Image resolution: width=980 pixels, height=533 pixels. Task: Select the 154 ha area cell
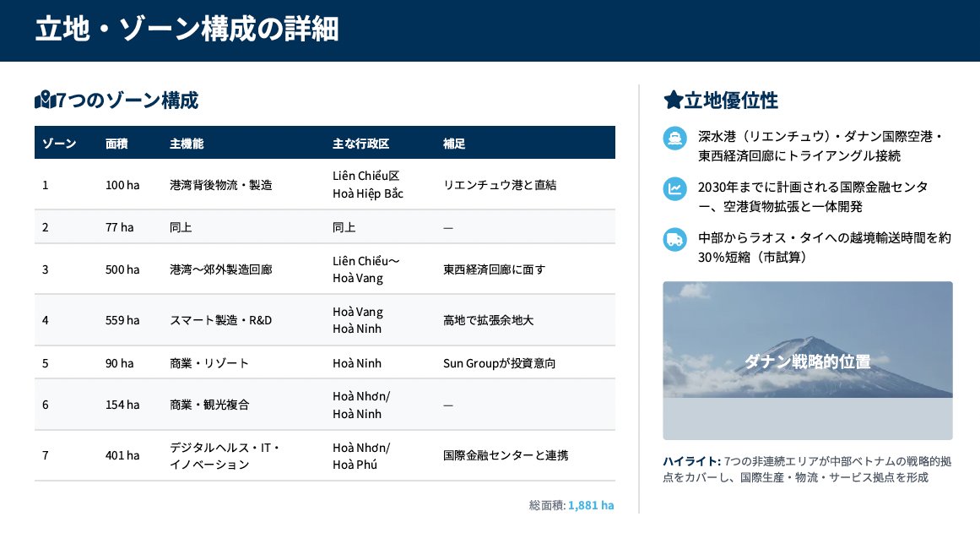click(x=122, y=405)
